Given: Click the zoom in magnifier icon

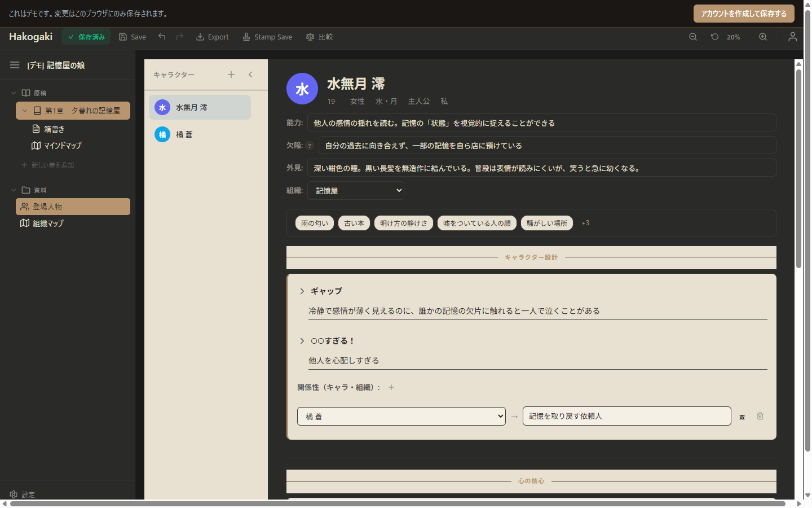Looking at the screenshot, I should 763,37.
